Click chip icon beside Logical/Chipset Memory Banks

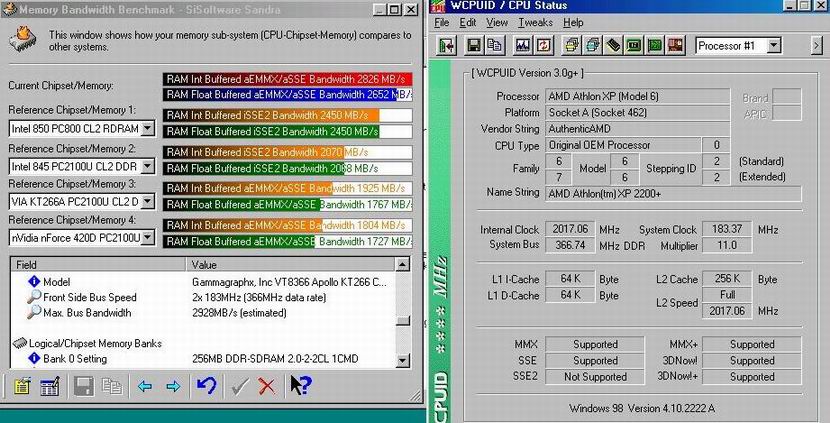(20, 343)
